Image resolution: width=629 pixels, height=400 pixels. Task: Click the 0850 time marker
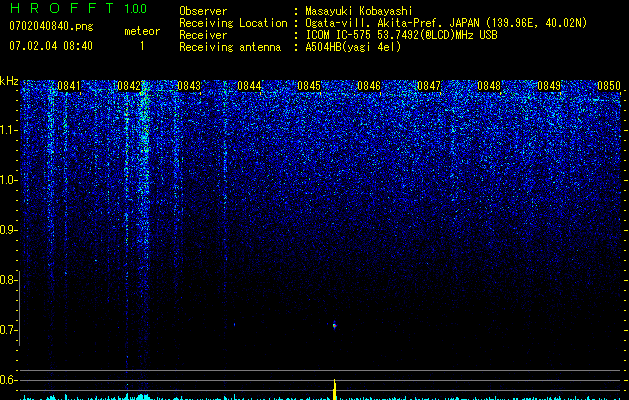[x=609, y=86]
